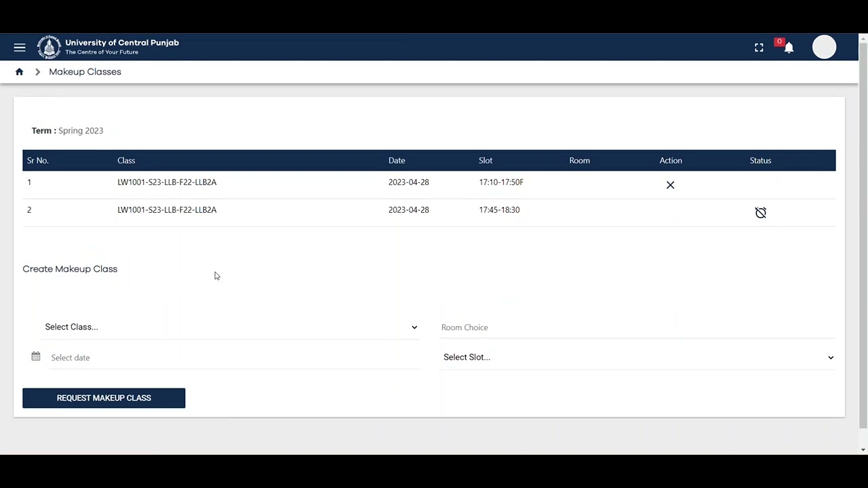Click the University of Central Punjab logo
This screenshot has width=868, height=488.
[x=49, y=47]
